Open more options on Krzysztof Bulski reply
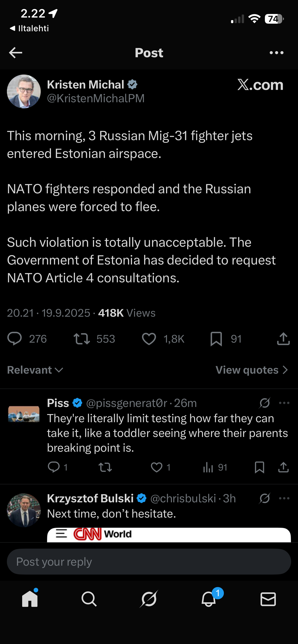Image resolution: width=298 pixels, height=644 pixels. (x=284, y=498)
